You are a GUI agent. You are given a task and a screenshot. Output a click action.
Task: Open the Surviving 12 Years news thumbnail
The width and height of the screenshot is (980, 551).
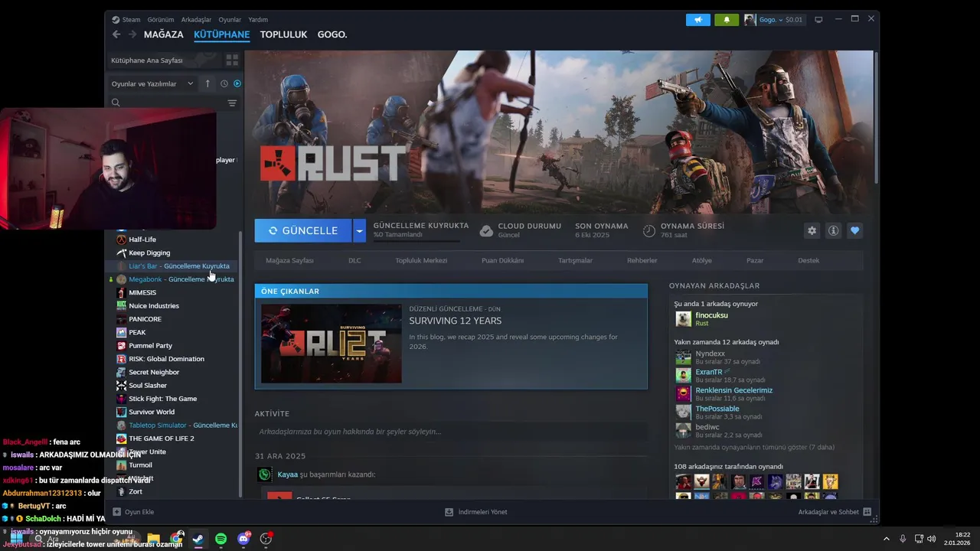[x=332, y=344]
